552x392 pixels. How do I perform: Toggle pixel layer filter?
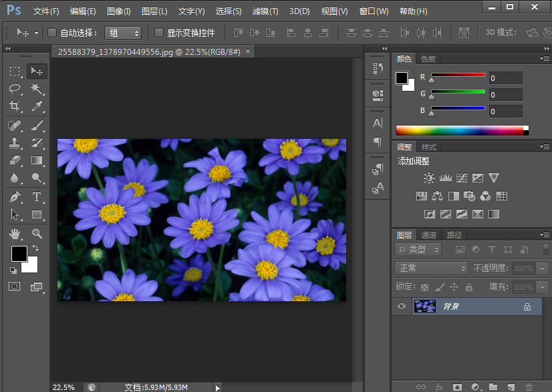click(x=460, y=250)
